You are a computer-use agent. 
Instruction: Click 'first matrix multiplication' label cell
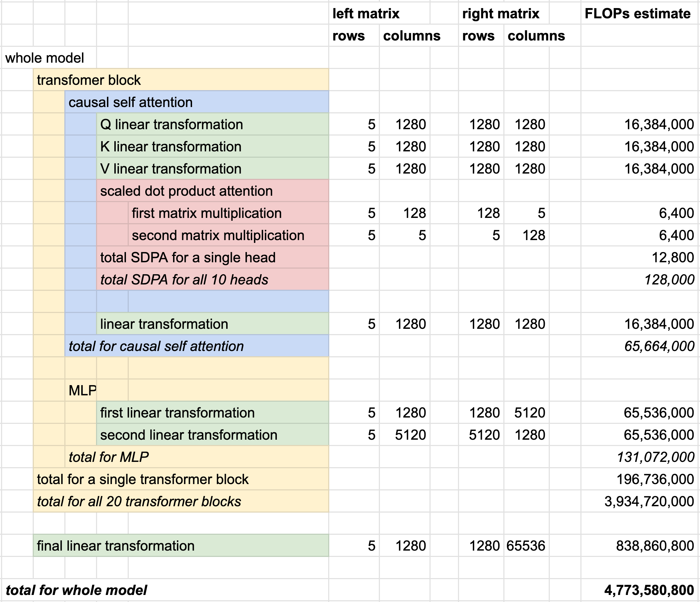coord(207,213)
